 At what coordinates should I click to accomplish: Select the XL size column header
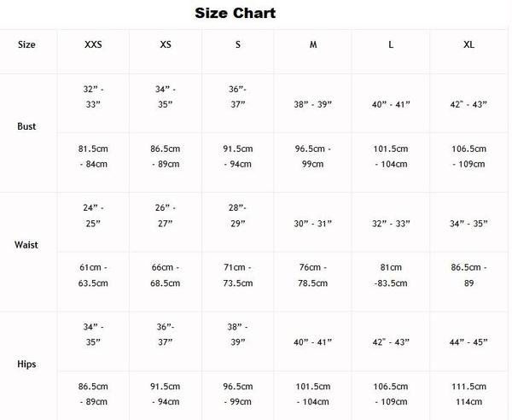(468, 44)
